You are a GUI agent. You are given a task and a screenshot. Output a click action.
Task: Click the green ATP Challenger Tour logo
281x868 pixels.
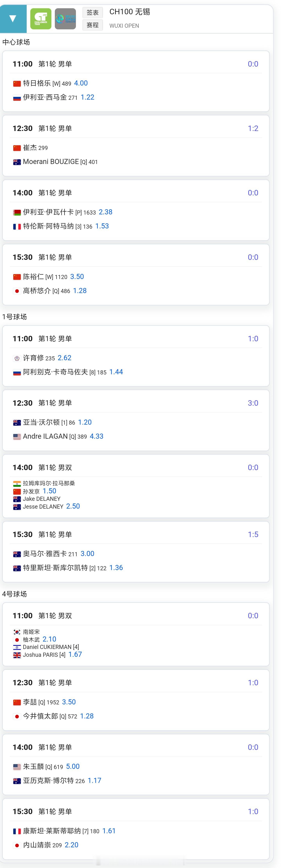click(41, 19)
